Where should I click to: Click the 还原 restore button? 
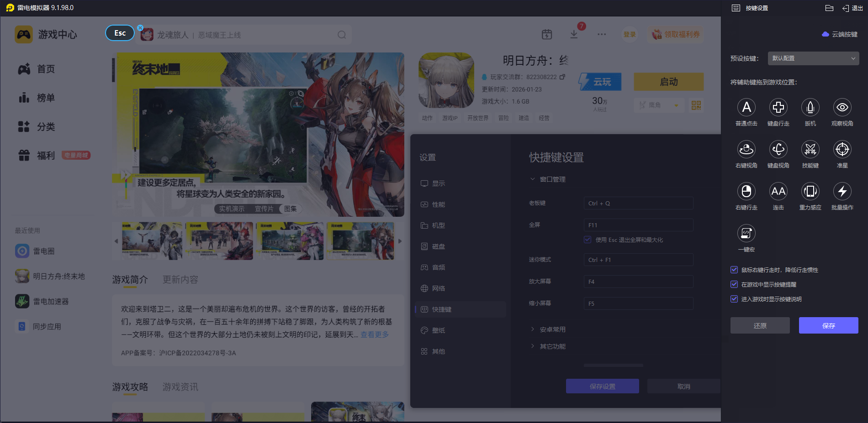760,325
